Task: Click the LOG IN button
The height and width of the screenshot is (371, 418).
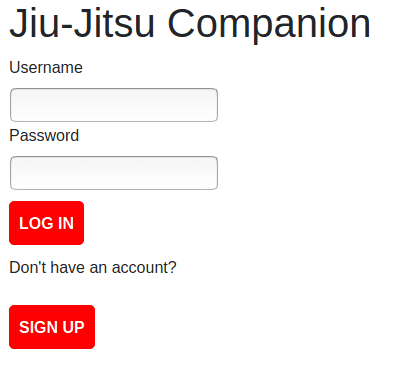Action: coord(46,223)
